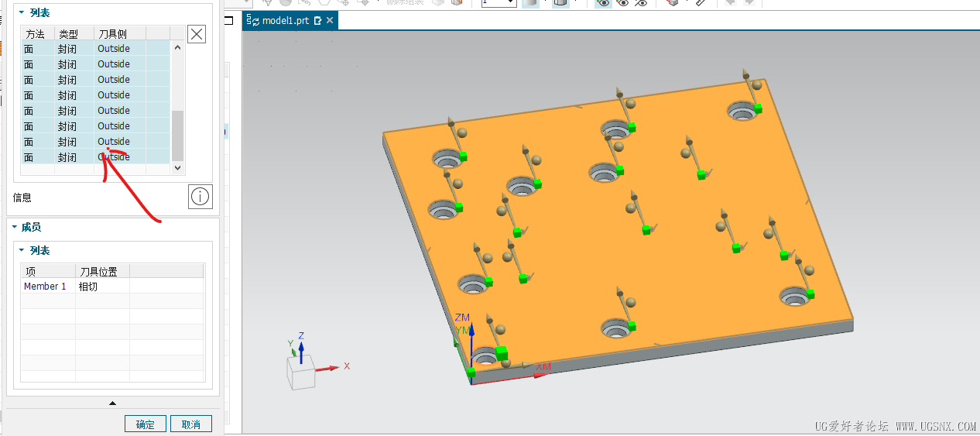Select the Member 1 row
Screen dimensions: 980x436
click(x=46, y=287)
